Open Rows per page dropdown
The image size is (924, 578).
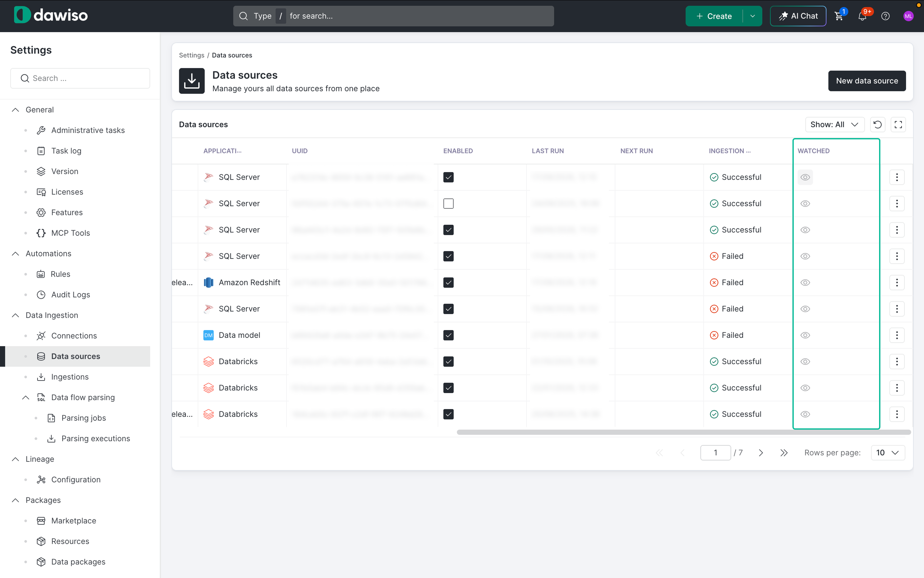tap(888, 453)
